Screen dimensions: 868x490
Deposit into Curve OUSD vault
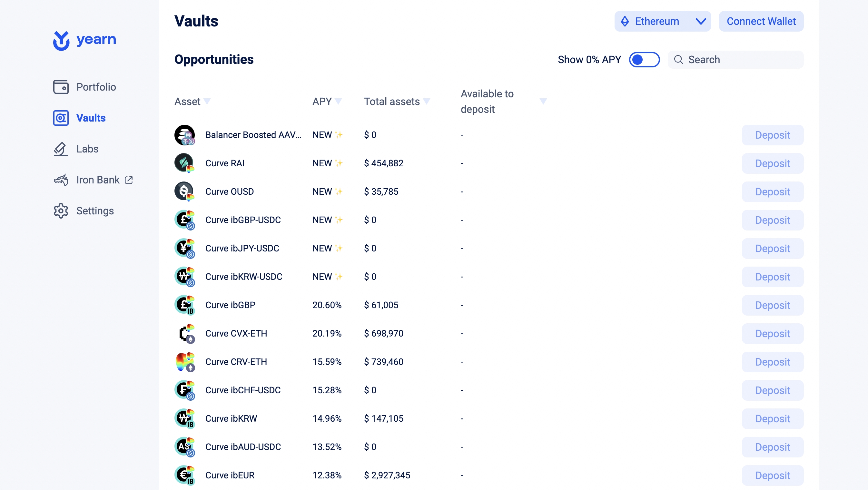coord(772,191)
